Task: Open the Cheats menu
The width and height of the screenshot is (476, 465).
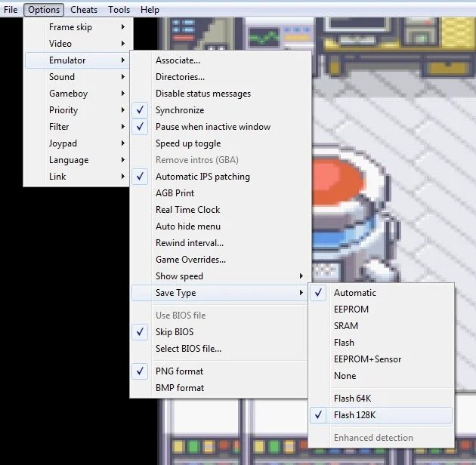Action: (x=84, y=10)
